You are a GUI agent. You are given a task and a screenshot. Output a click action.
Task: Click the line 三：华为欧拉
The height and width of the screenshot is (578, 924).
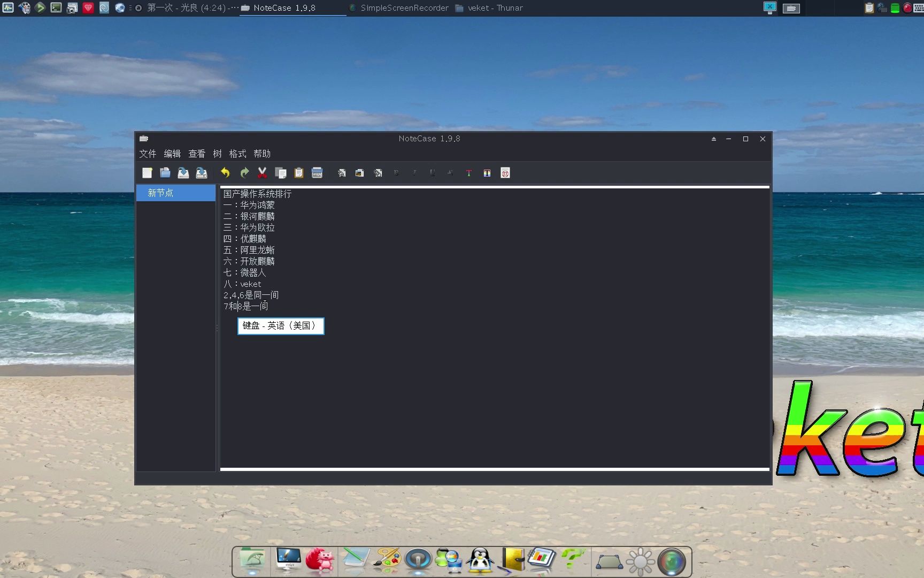[249, 227]
